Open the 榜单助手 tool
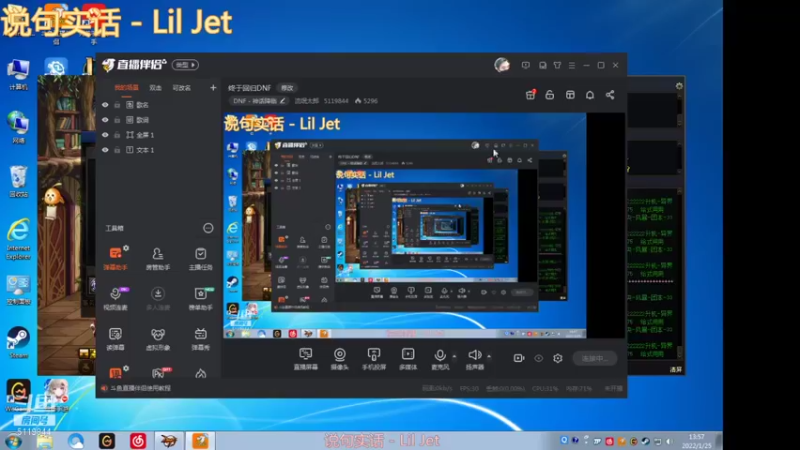The image size is (800, 450). (201, 298)
